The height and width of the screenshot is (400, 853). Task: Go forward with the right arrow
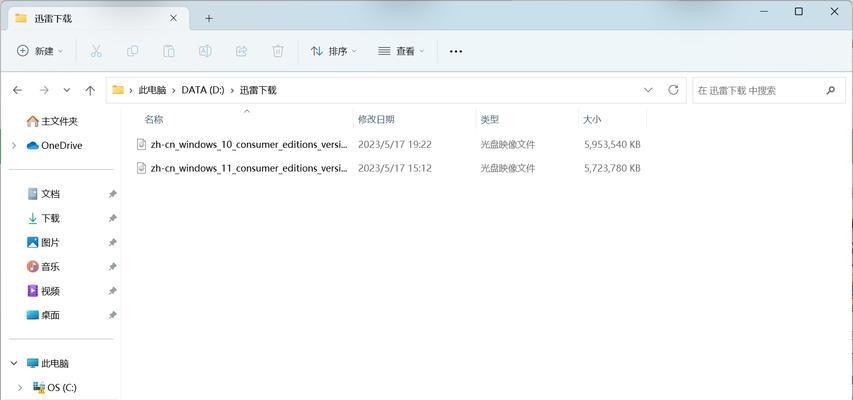point(44,90)
